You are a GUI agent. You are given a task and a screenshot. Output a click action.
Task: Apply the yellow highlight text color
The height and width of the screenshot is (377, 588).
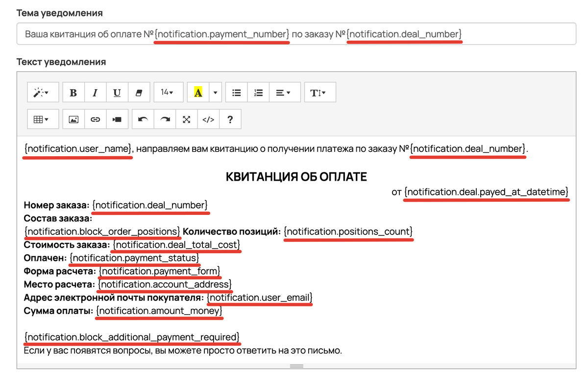[x=198, y=92]
